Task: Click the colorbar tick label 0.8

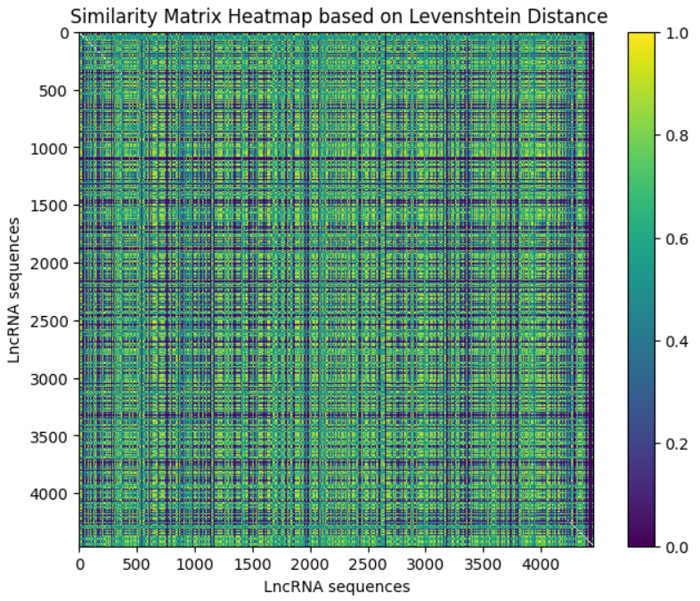Action: coord(677,135)
